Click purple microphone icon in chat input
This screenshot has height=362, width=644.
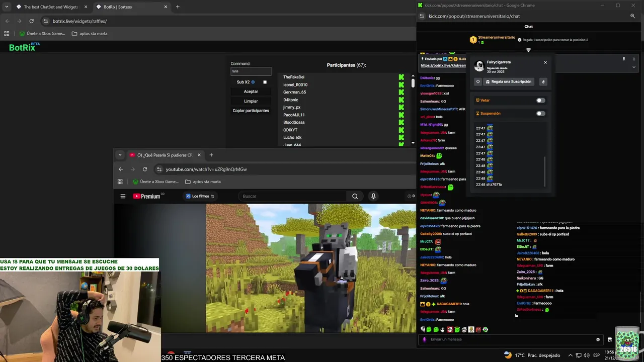425,339
